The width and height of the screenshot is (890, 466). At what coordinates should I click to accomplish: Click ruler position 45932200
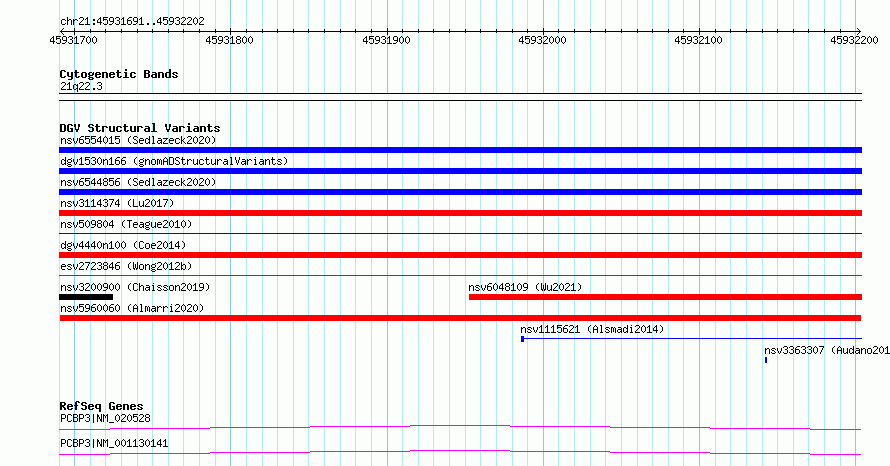pyautogui.click(x=854, y=40)
